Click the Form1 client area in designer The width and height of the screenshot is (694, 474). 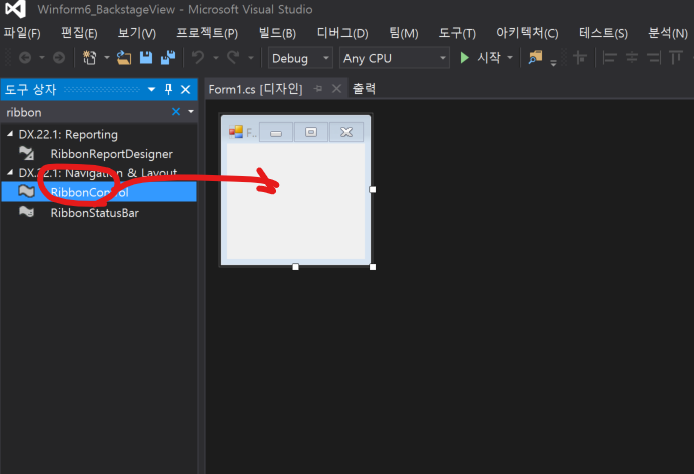pyautogui.click(x=296, y=201)
